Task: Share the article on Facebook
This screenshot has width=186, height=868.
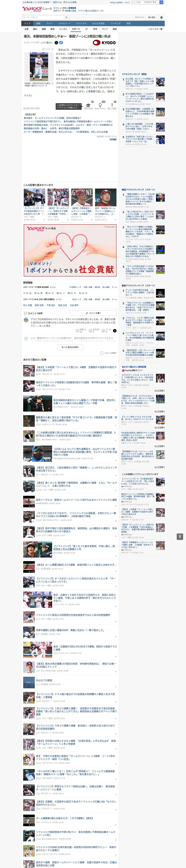Action: coord(61,43)
